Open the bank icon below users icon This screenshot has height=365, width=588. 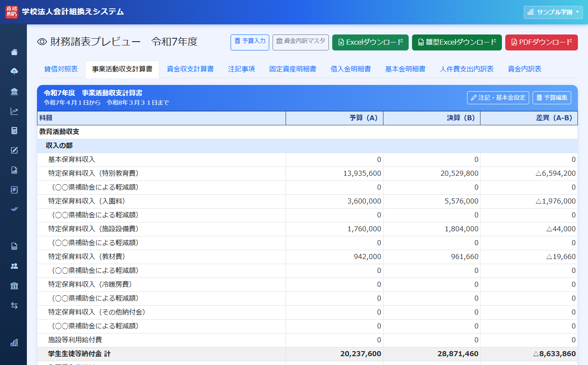click(14, 286)
